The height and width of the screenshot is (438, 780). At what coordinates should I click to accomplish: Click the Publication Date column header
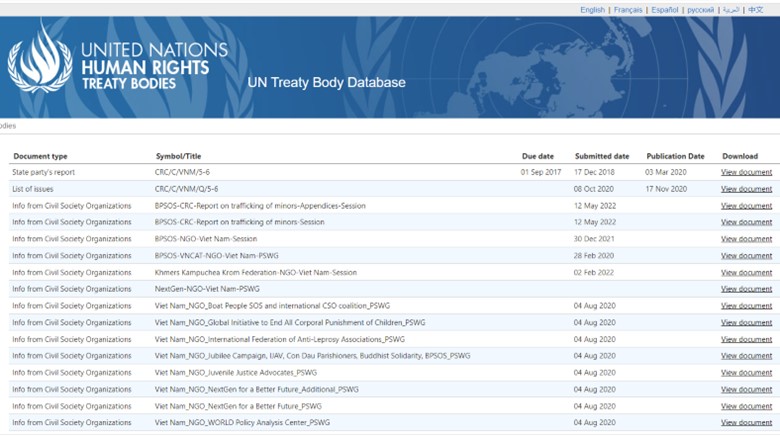[x=676, y=156]
